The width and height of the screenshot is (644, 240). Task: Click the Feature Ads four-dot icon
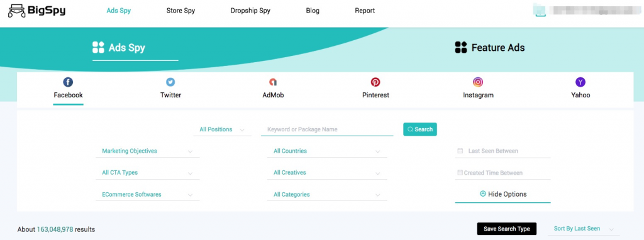click(x=461, y=48)
